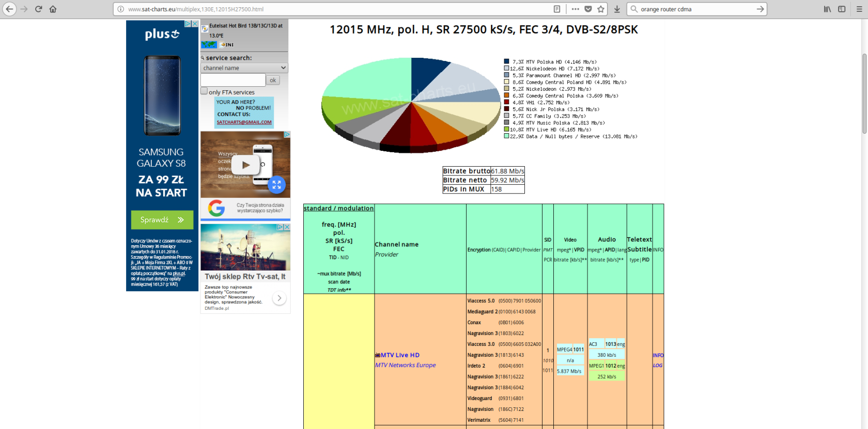Viewport: 868px width, 429px height.
Task: Click legend entry 4,8% VH1
Action: (537, 102)
